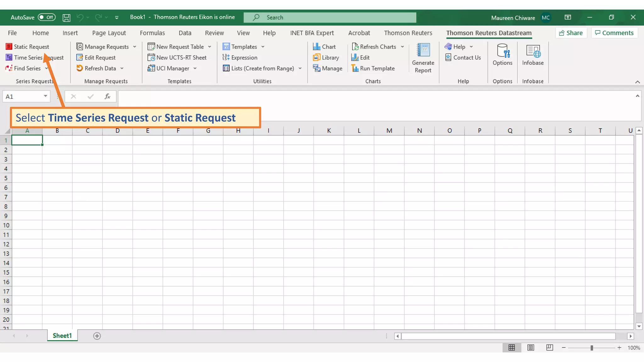
Task: Click Refresh Data
Action: pyautogui.click(x=97, y=68)
